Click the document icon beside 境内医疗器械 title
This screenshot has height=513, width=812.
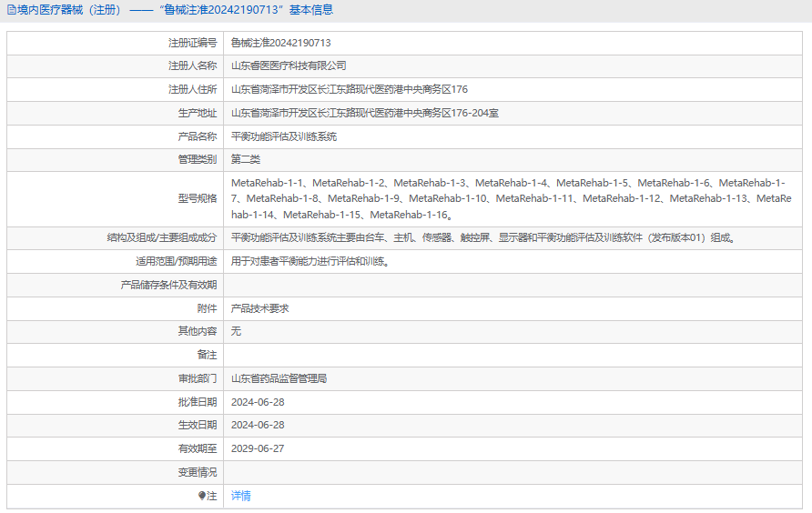12,10
